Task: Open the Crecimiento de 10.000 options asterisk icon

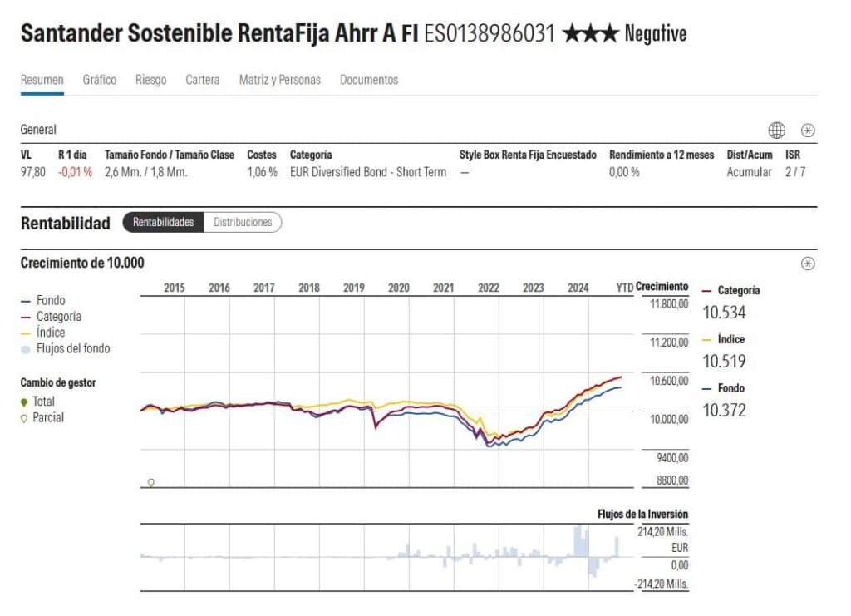Action: pos(808,264)
